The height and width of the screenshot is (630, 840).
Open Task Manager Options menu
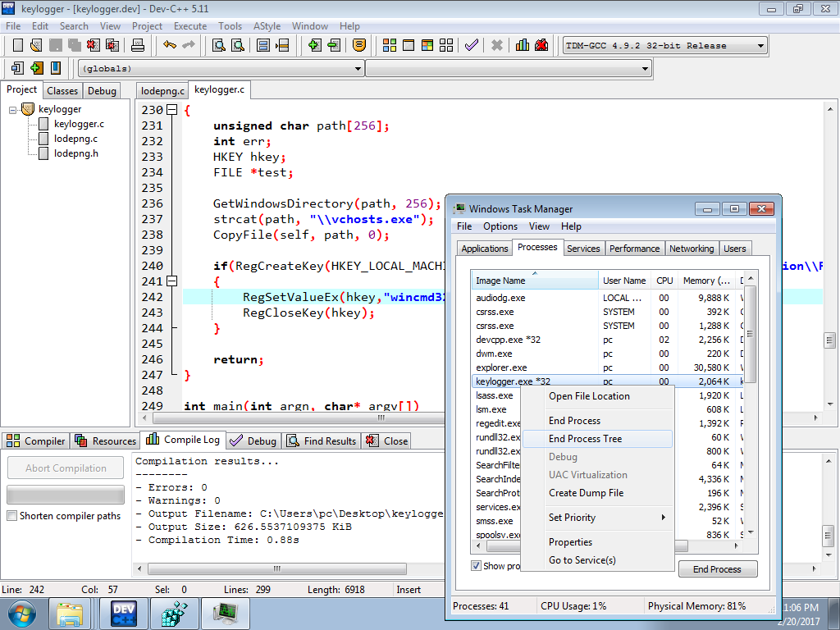(500, 226)
